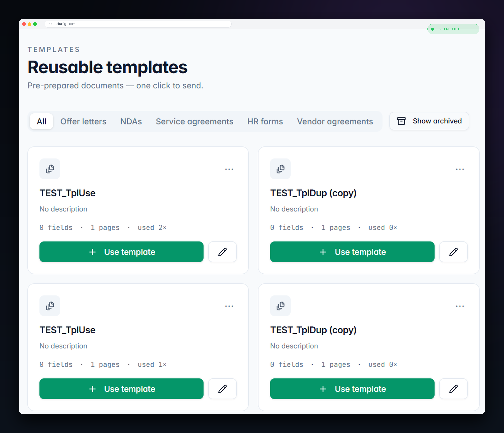Click document icon on TplUse used 2× card

[x=50, y=169]
